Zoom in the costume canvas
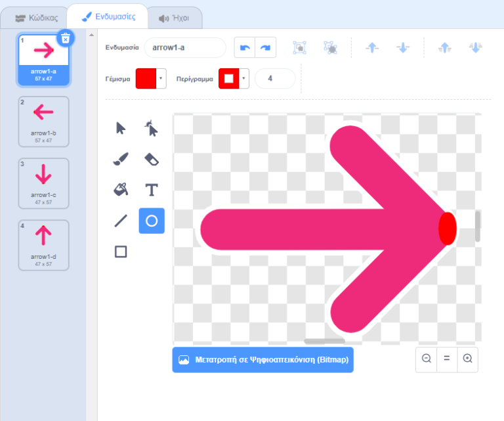This screenshot has width=504, height=421. tap(468, 359)
